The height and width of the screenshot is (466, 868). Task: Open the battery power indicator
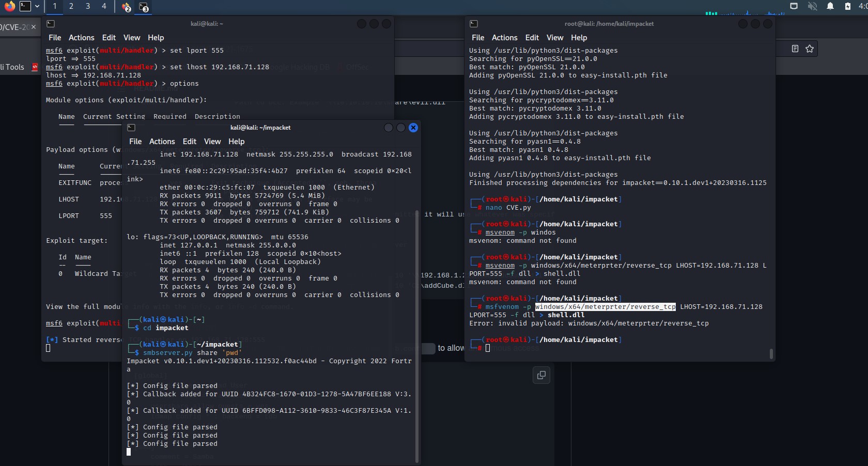click(x=848, y=6)
